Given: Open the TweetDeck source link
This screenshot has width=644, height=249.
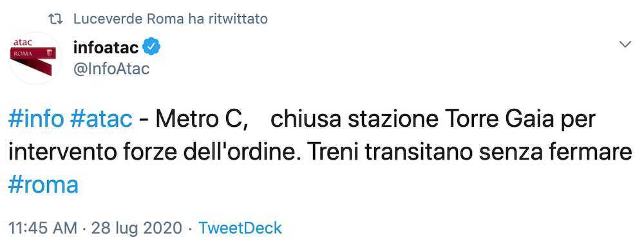Looking at the screenshot, I should click(240, 228).
